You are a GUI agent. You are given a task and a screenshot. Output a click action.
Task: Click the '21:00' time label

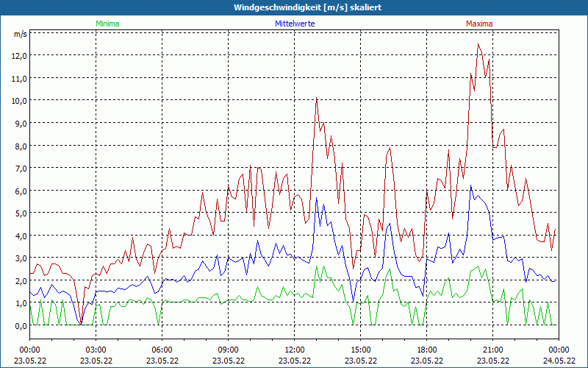point(492,350)
